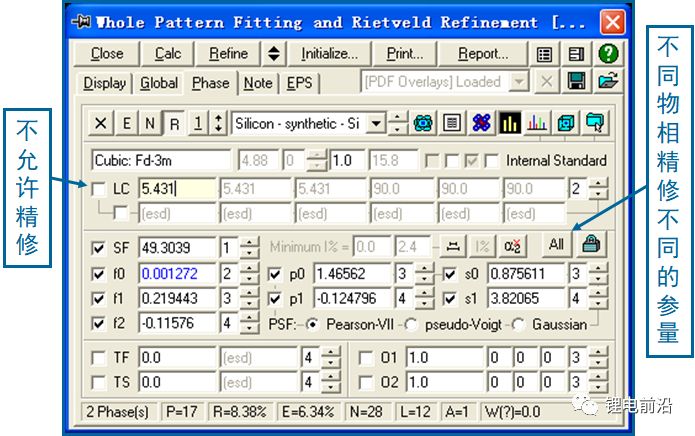Toggle the f2 checkbox
The image size is (695, 436).
pyautogui.click(x=98, y=323)
